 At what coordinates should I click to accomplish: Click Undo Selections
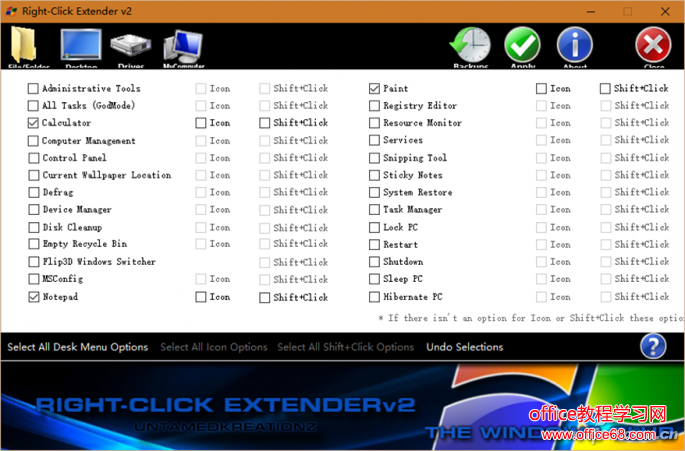pyautogui.click(x=464, y=347)
